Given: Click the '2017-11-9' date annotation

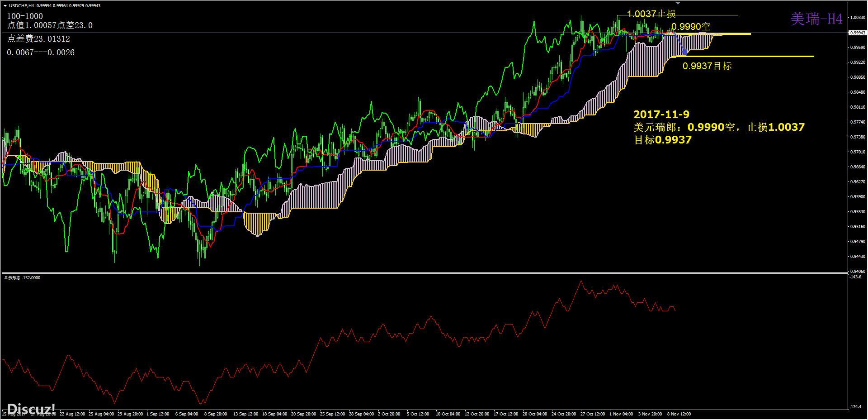Looking at the screenshot, I should click(x=661, y=115).
